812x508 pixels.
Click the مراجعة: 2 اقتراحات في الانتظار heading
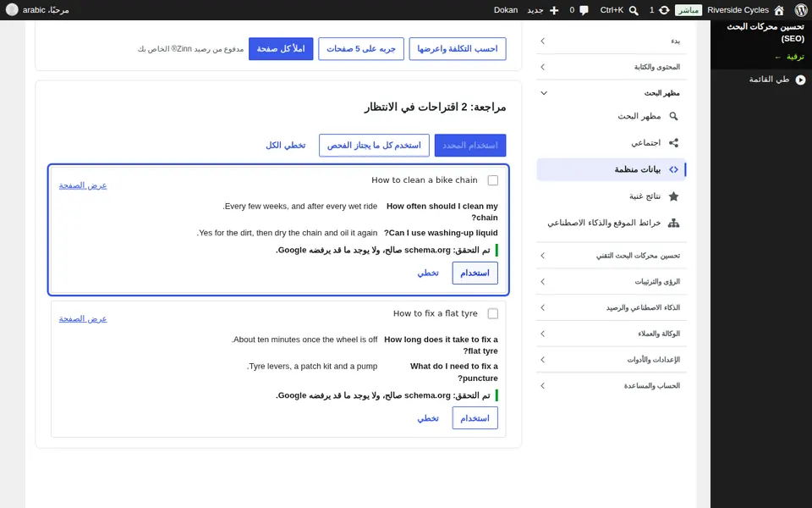[435, 108]
